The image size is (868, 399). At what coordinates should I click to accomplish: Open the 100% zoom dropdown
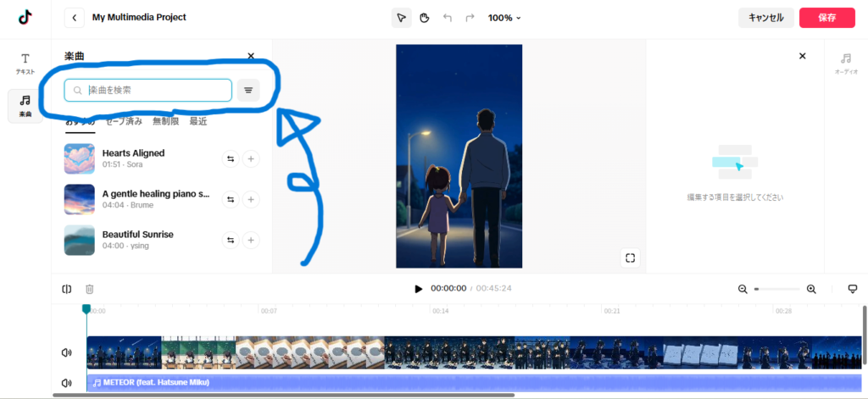[x=504, y=18]
